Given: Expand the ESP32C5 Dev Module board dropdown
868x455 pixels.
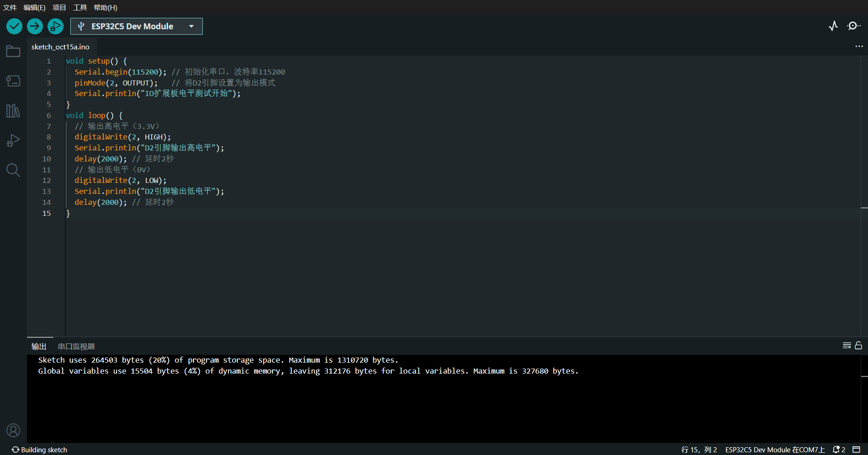Looking at the screenshot, I should tap(136, 27).
